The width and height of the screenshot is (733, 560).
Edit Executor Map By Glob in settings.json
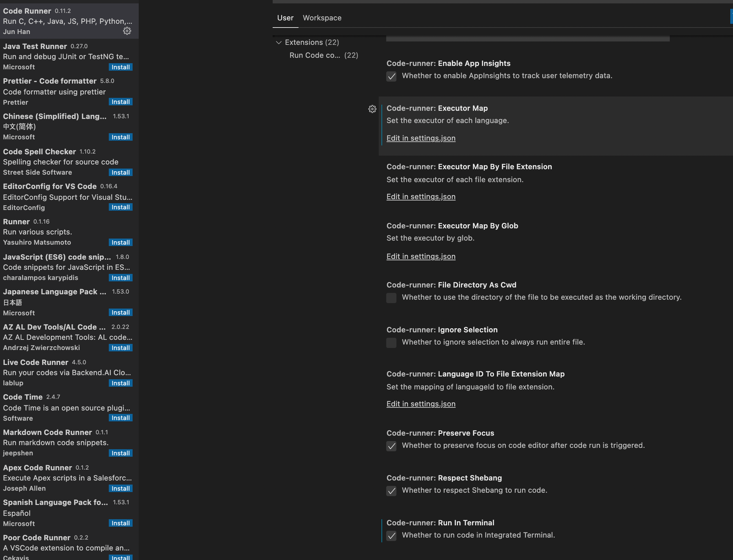tap(421, 257)
